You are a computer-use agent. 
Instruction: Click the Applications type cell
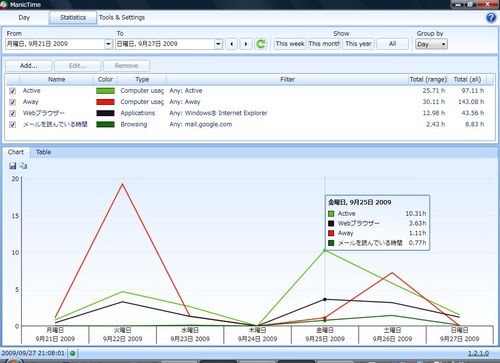pyautogui.click(x=138, y=113)
